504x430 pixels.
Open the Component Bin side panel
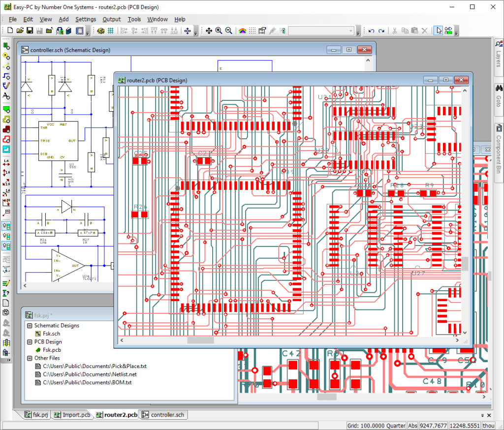click(499, 150)
